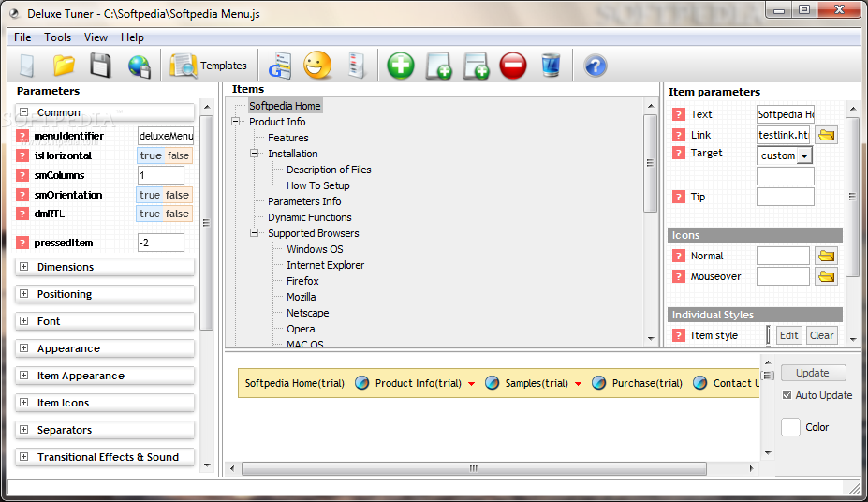The height and width of the screenshot is (502, 868).
Task: Browse for Mouseover icon image
Action: (826, 276)
